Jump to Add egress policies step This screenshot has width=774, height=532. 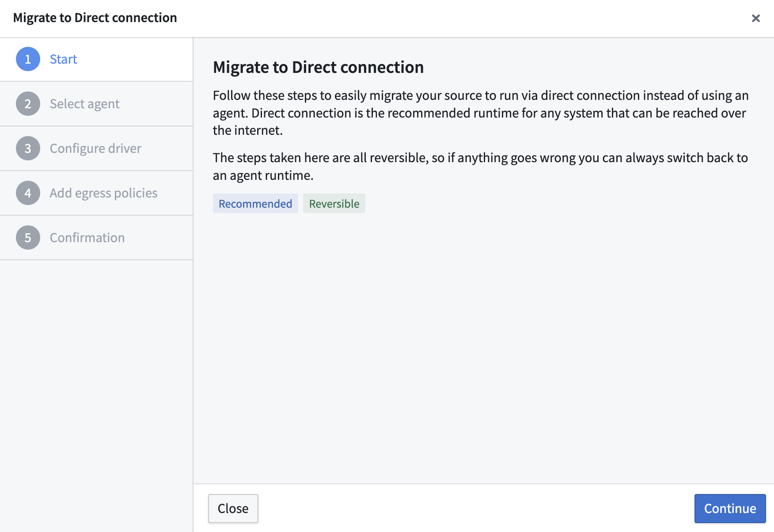(x=103, y=193)
